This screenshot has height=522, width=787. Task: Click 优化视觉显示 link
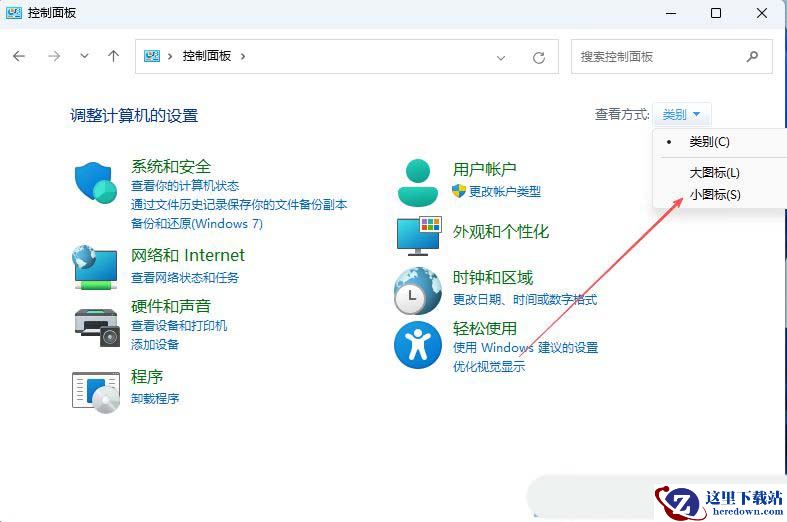click(x=488, y=366)
